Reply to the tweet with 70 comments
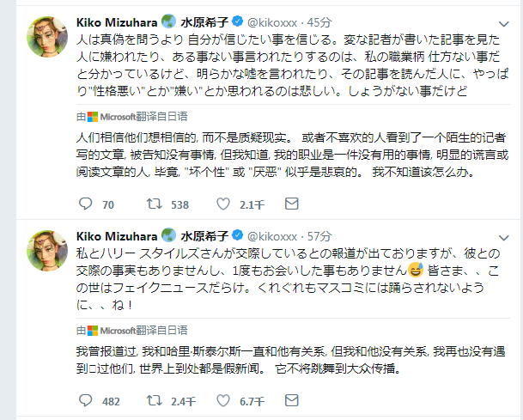 point(85,204)
